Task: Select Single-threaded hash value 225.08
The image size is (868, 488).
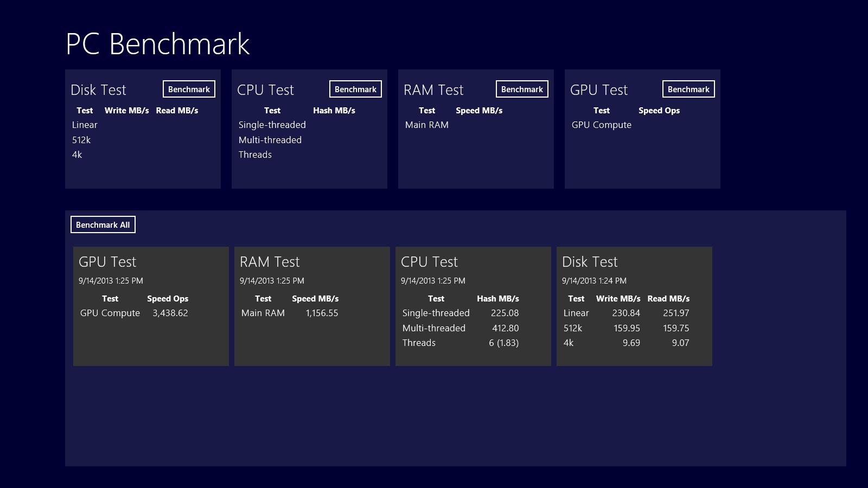Action: tap(505, 313)
